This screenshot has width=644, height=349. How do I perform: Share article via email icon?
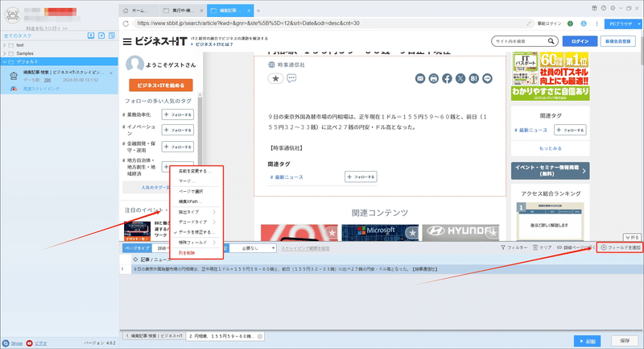pos(420,78)
